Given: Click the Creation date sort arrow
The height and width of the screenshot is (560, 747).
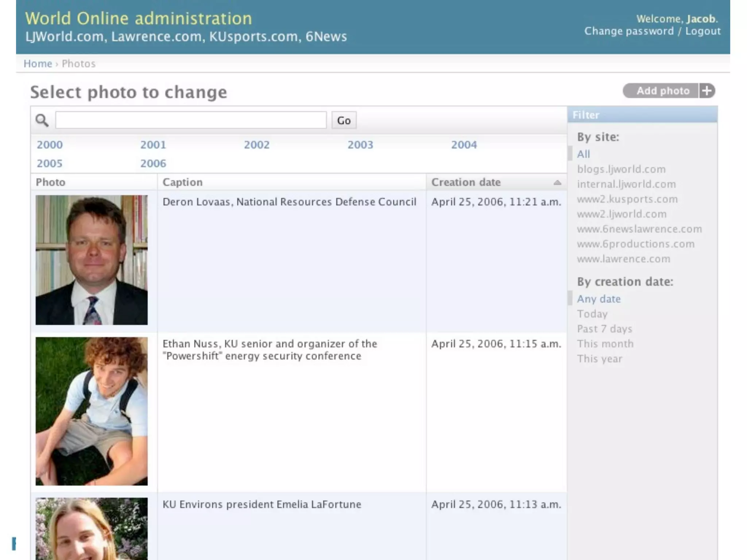Looking at the screenshot, I should pos(557,182).
